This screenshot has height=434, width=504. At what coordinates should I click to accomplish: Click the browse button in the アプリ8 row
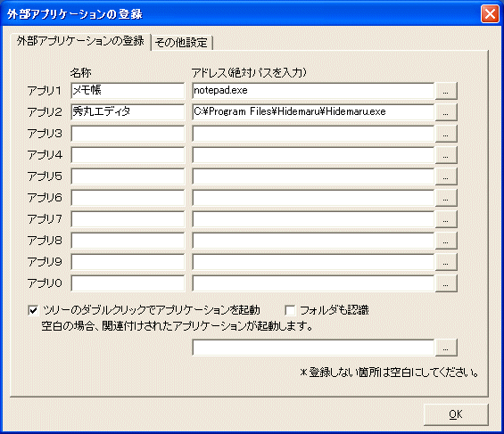446,241
